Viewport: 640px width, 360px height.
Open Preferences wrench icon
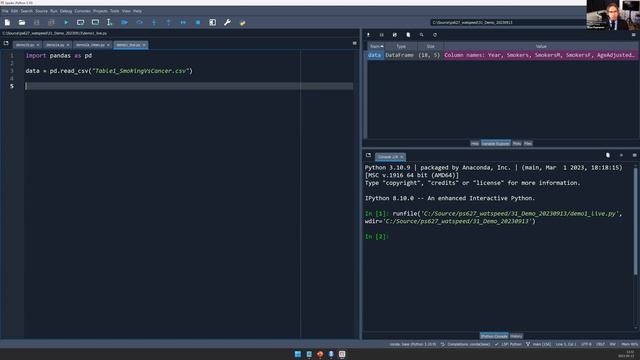pyautogui.click(x=227, y=22)
